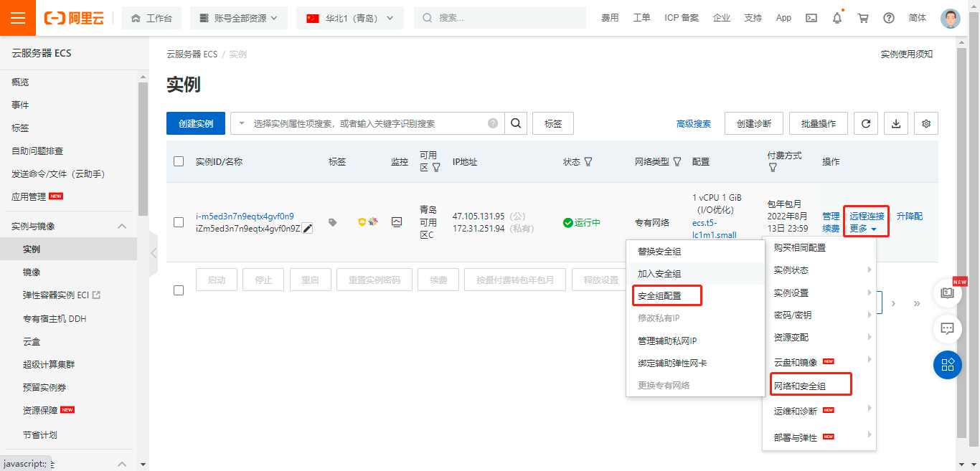Open the help question-mark icon

point(889,18)
